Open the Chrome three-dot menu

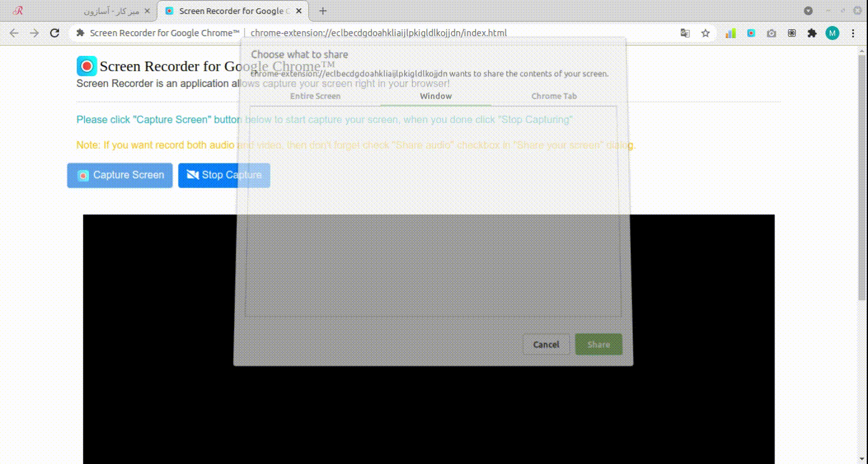point(853,33)
